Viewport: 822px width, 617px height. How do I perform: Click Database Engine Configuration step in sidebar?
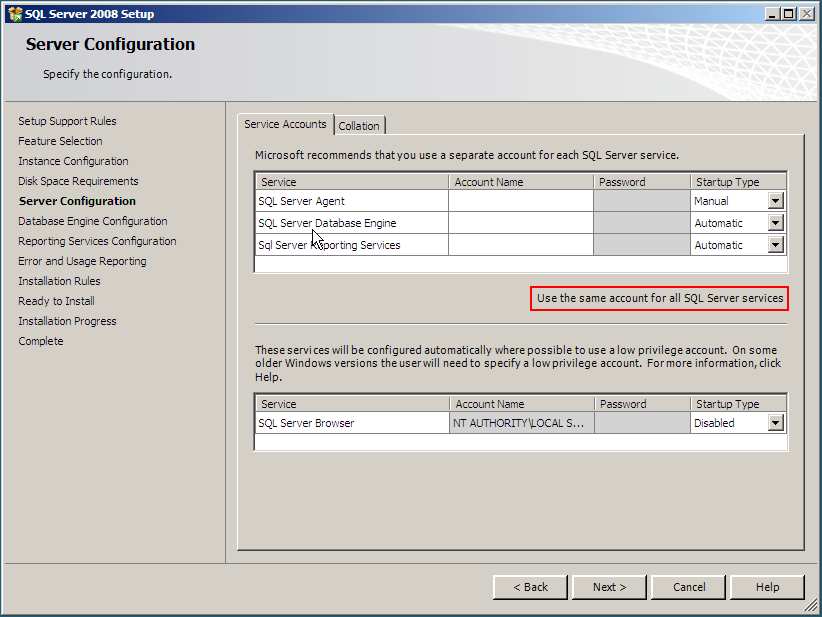pyautogui.click(x=93, y=221)
